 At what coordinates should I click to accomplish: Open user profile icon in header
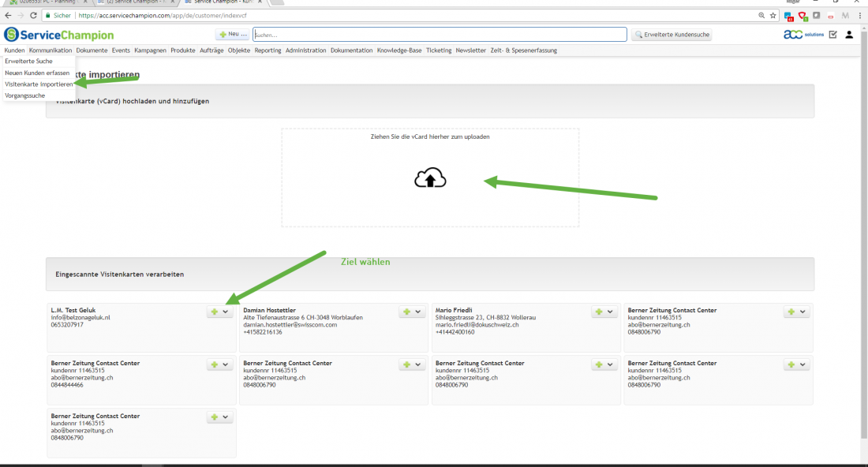click(849, 35)
